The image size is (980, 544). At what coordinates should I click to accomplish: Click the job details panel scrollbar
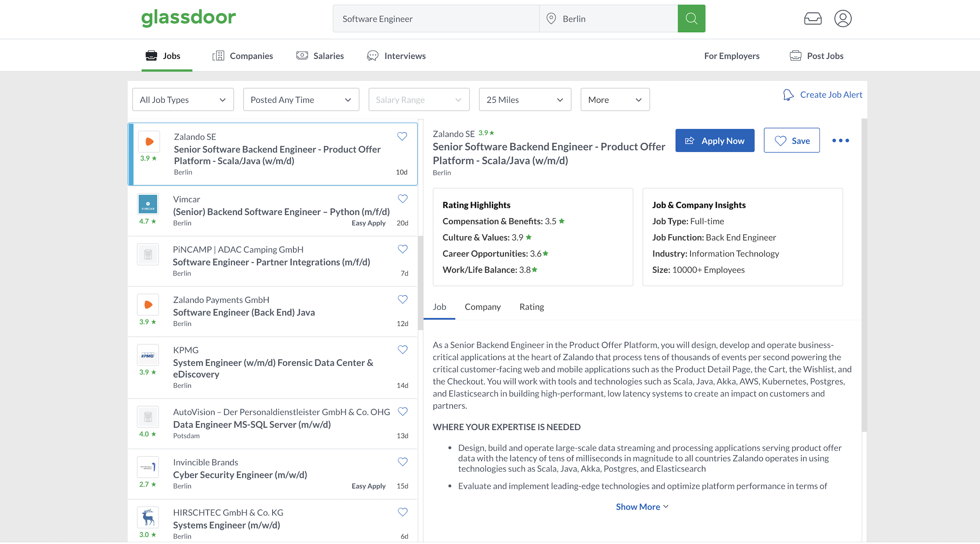point(864,275)
